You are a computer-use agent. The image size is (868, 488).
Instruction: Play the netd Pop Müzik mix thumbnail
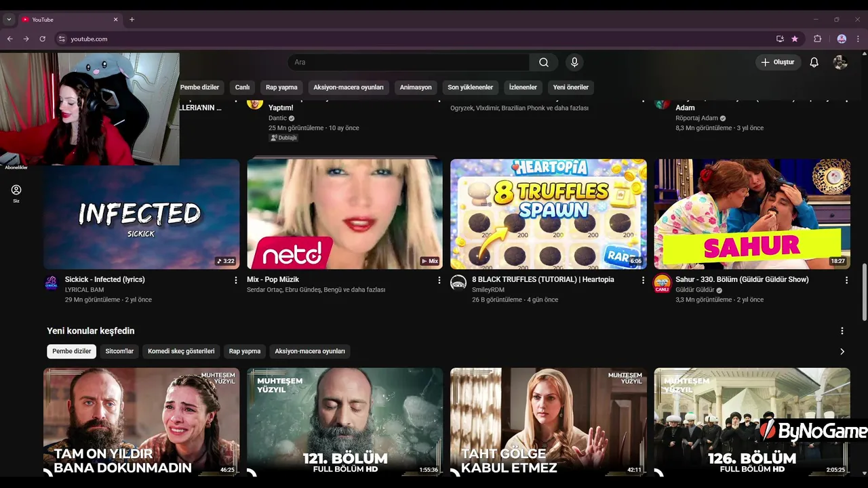(344, 214)
